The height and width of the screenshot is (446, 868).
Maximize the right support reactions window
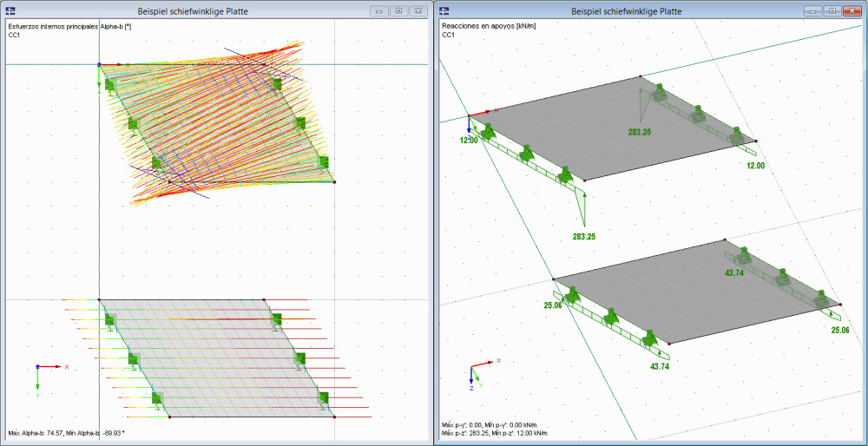point(832,11)
